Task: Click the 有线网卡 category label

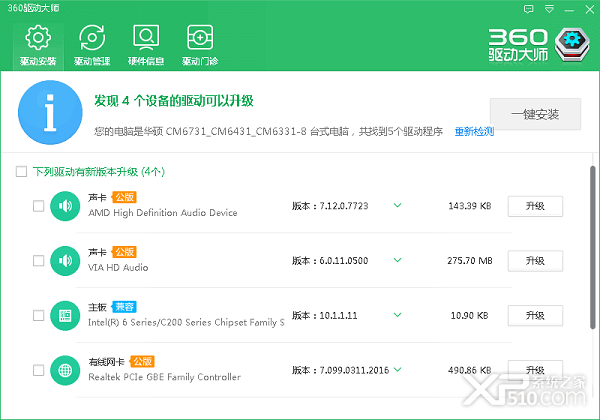Action: click(x=106, y=362)
